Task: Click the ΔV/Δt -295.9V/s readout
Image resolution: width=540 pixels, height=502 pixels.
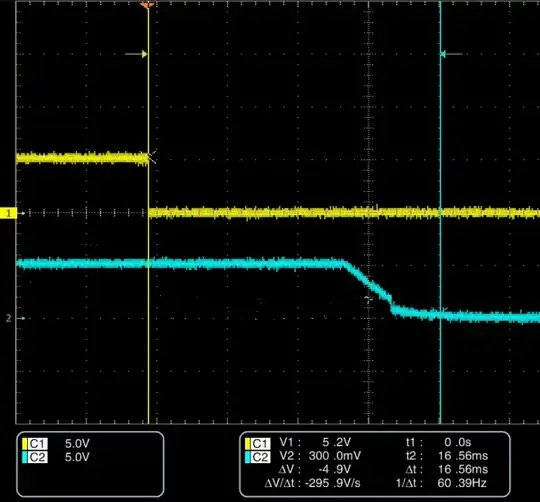Action: click(x=312, y=483)
